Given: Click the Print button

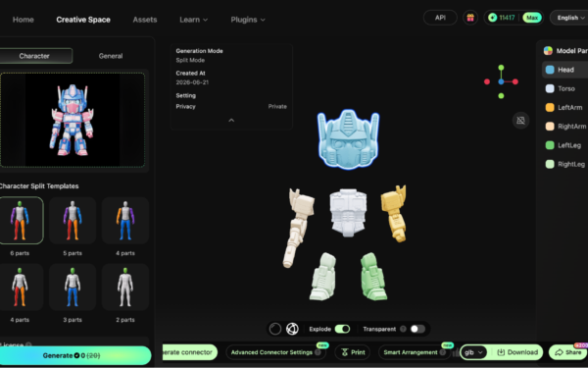Looking at the screenshot, I should [353, 352].
